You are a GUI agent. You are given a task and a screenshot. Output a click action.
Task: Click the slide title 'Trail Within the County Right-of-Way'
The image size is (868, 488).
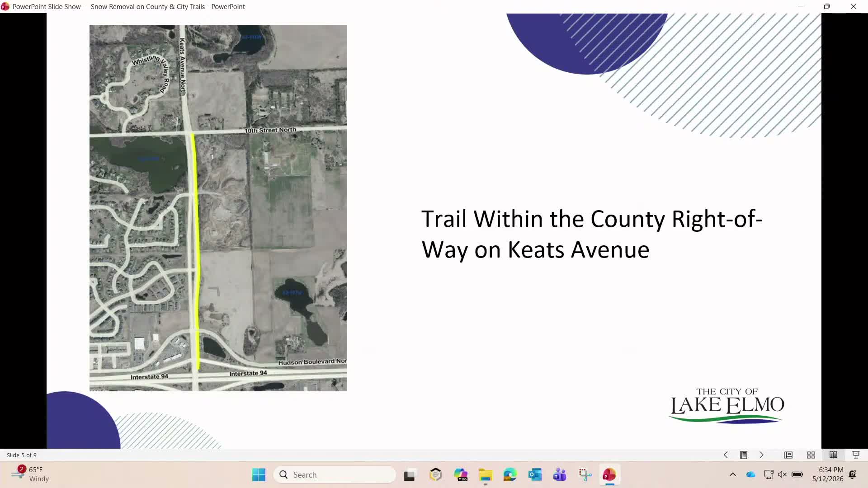592,234
